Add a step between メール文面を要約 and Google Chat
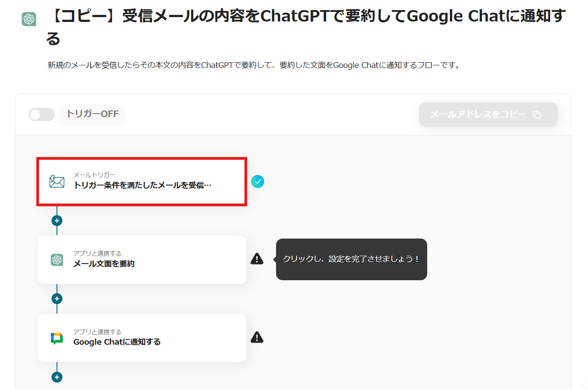The width and height of the screenshot is (588, 389). click(57, 299)
